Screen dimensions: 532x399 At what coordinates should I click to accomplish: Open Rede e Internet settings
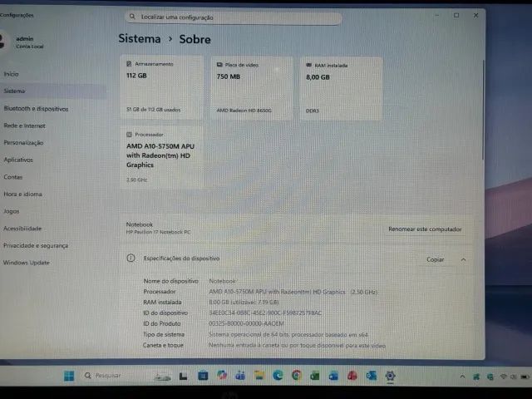[24, 126]
